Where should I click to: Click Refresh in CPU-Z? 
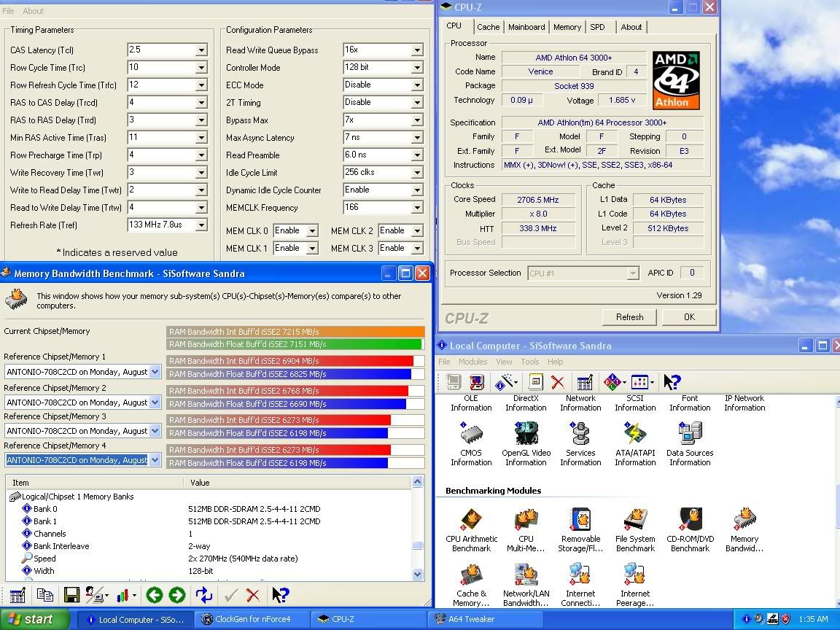pos(629,316)
